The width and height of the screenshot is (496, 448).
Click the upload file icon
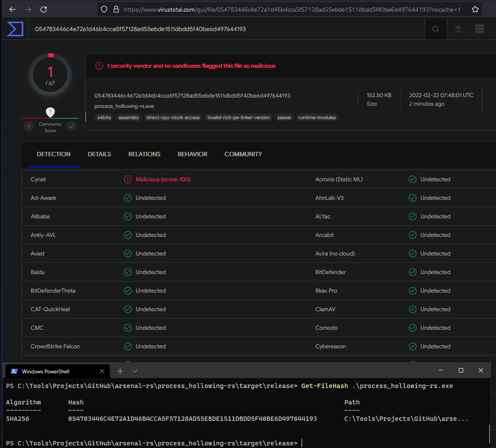pos(458,29)
